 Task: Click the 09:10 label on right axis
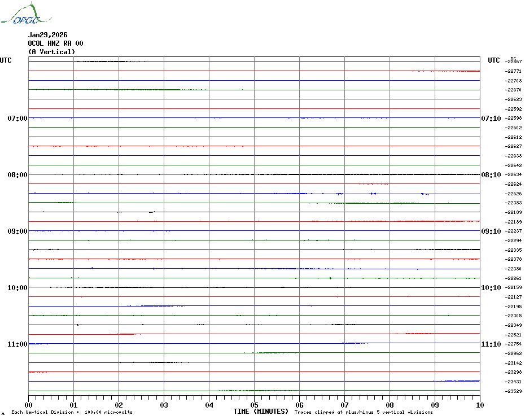click(x=491, y=231)
